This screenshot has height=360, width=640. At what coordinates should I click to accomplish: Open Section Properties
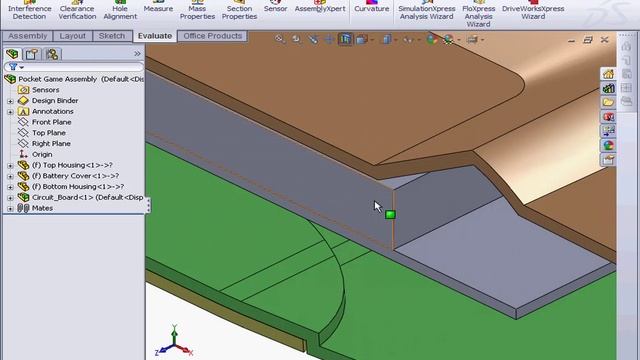pos(239,10)
